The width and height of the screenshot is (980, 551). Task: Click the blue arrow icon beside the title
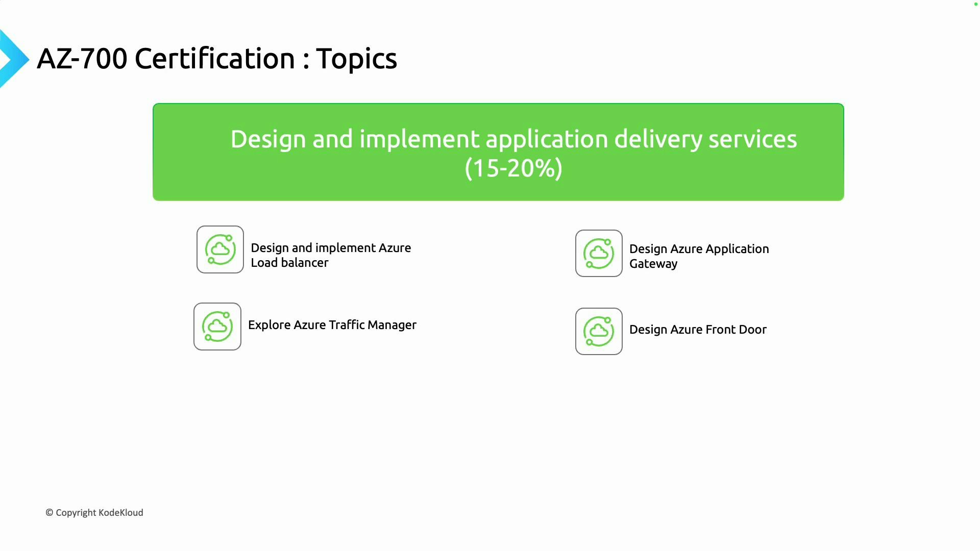[x=13, y=58]
